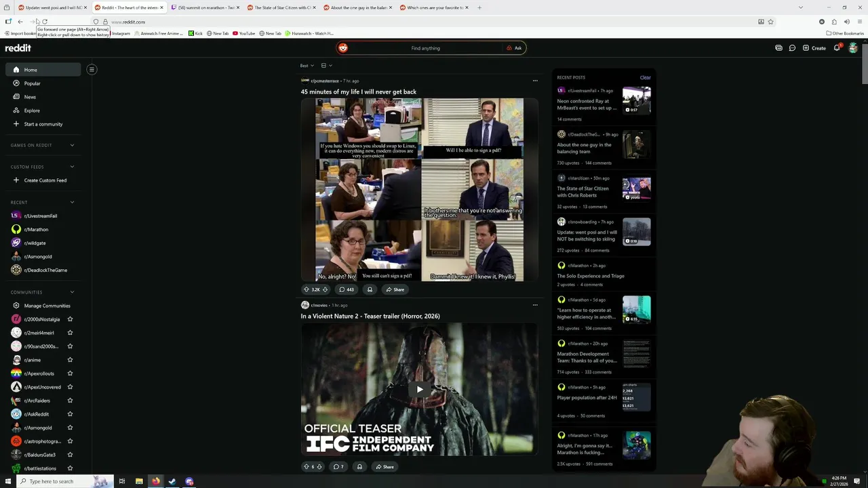Open the Reddit logo home link
868x488 pixels.
click(x=18, y=48)
